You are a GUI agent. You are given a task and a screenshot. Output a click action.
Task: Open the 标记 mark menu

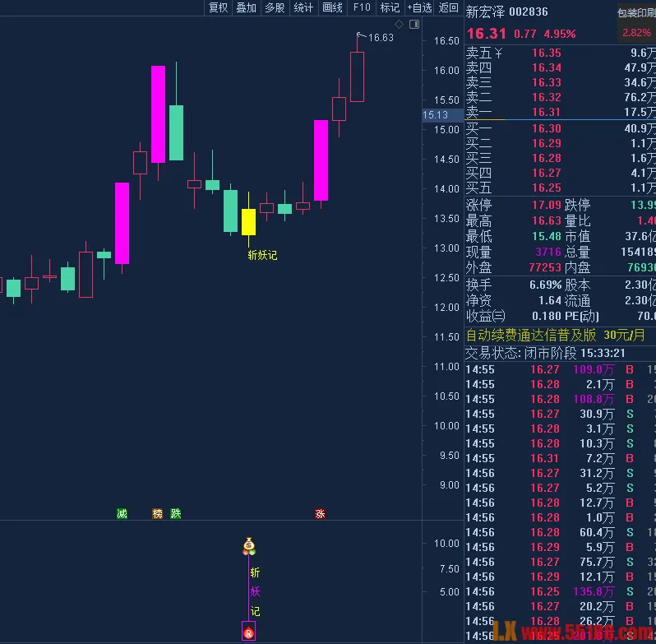coord(390,8)
